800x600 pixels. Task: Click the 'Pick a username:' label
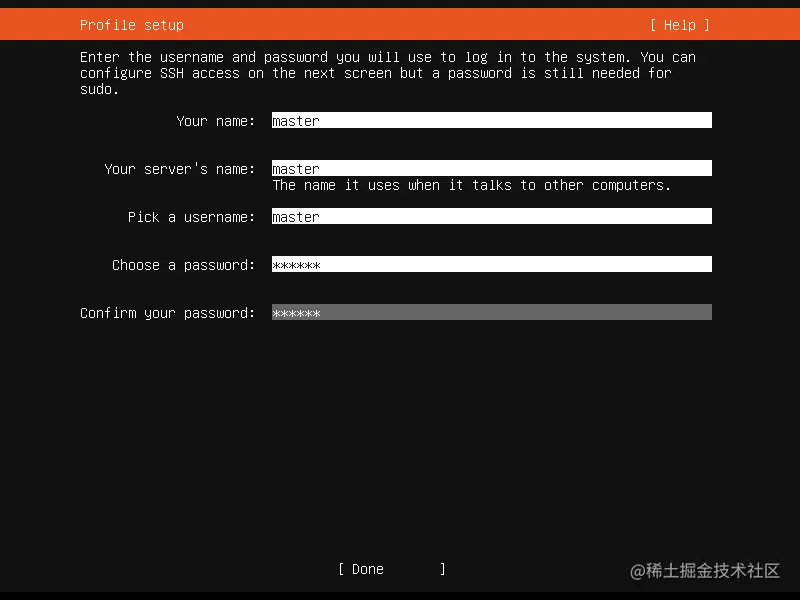pos(191,217)
